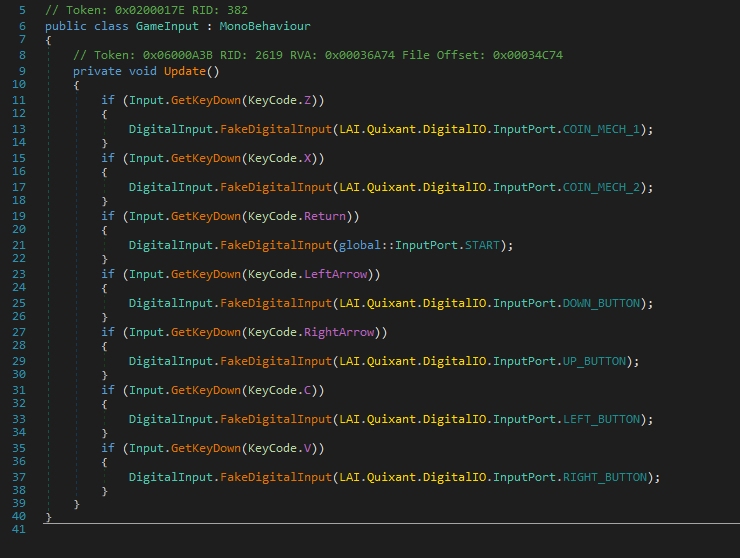Viewport: 740px width, 558px height.
Task: Click the DOWN_BUTTON enum value
Action: click(601, 303)
